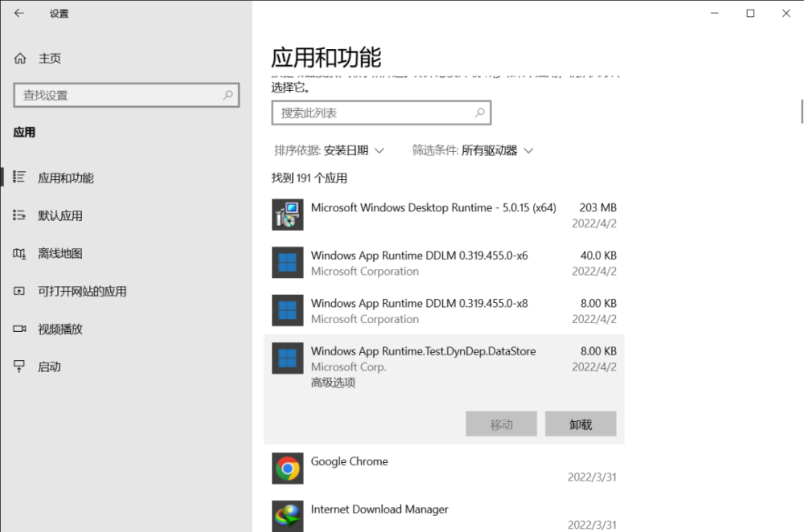
Task: Click the 离线地图 map icon
Action: (x=19, y=253)
